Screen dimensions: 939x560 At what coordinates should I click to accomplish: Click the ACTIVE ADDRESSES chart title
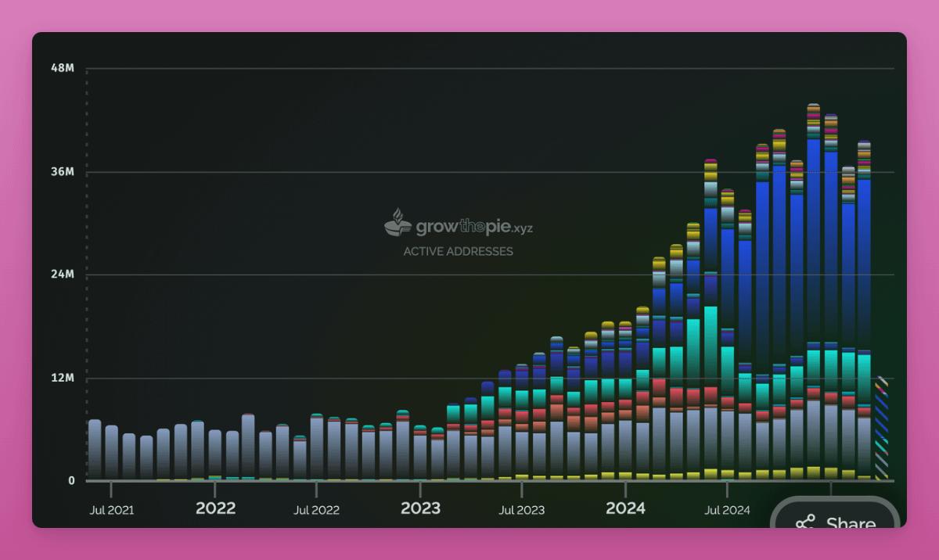coord(458,251)
